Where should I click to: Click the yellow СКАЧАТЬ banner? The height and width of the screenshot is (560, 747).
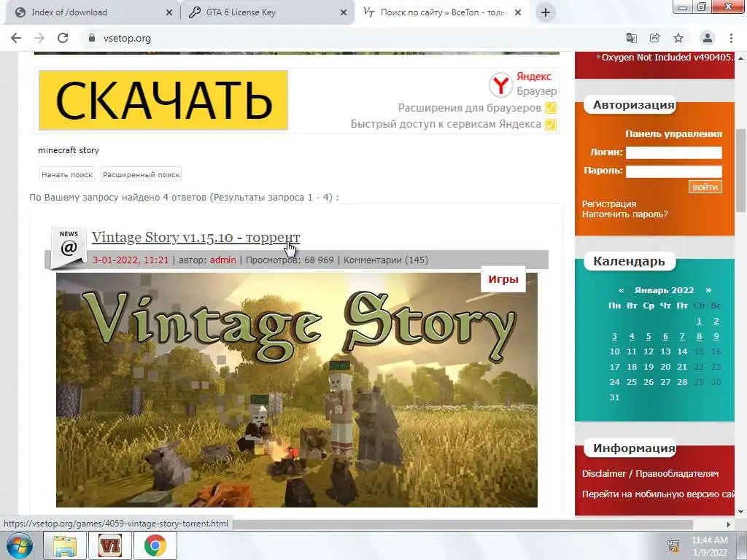tap(163, 100)
